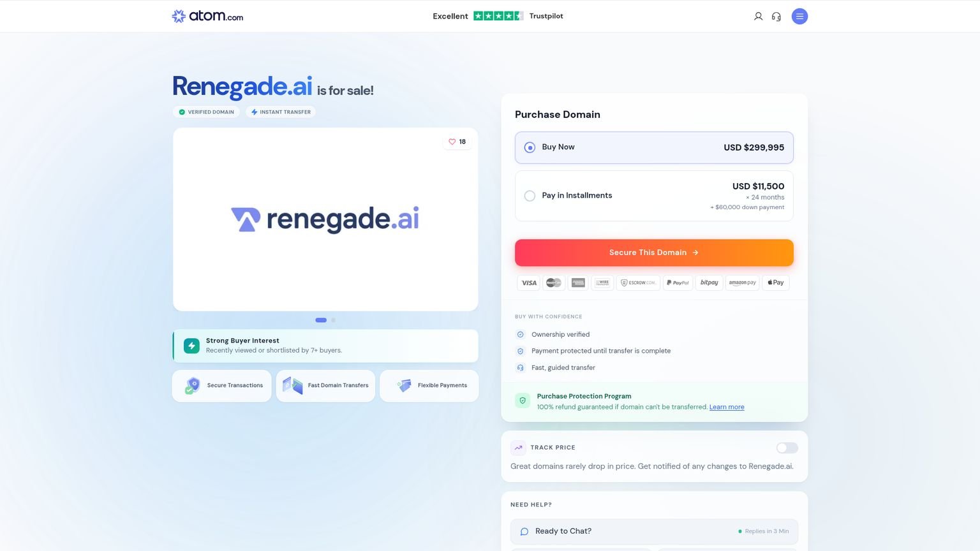Click the Secure Transactions card label
This screenshot has height=551, width=980.
tap(235, 385)
